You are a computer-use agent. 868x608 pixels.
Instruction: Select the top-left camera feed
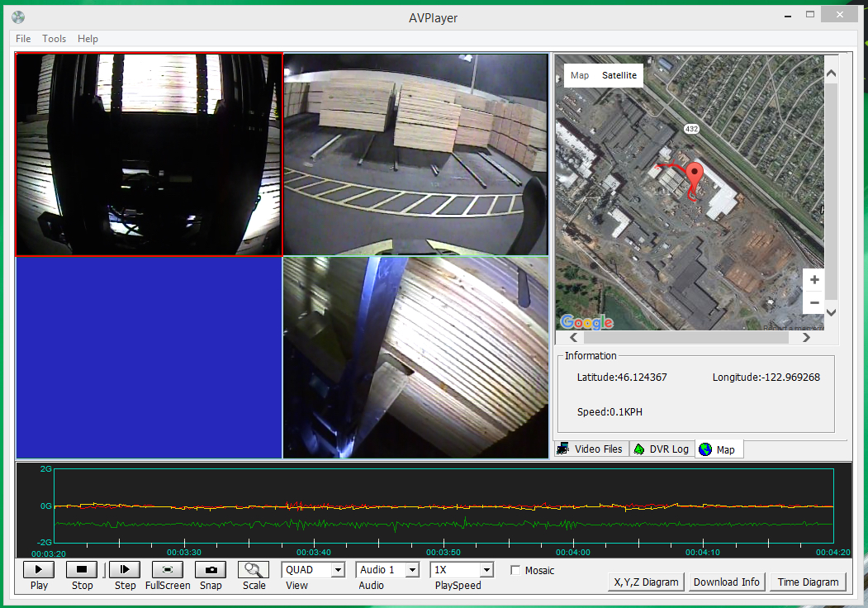pos(149,155)
